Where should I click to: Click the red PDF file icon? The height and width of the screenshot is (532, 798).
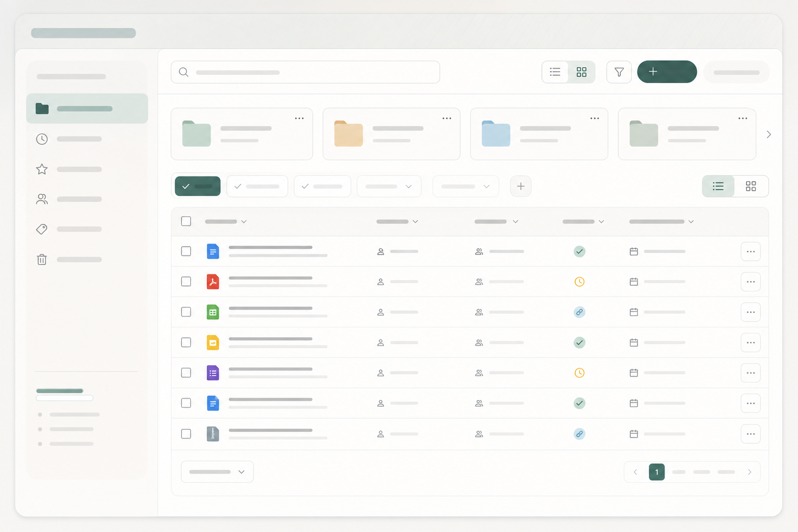pyautogui.click(x=212, y=282)
